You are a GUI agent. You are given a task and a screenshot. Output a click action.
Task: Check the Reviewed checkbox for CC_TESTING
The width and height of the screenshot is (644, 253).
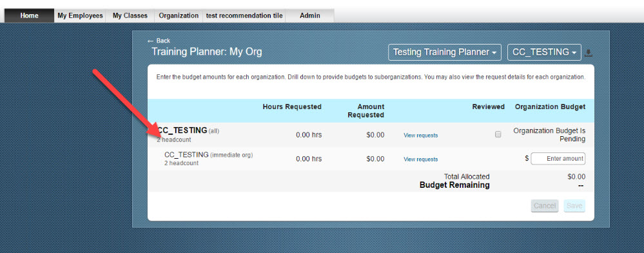(x=498, y=134)
